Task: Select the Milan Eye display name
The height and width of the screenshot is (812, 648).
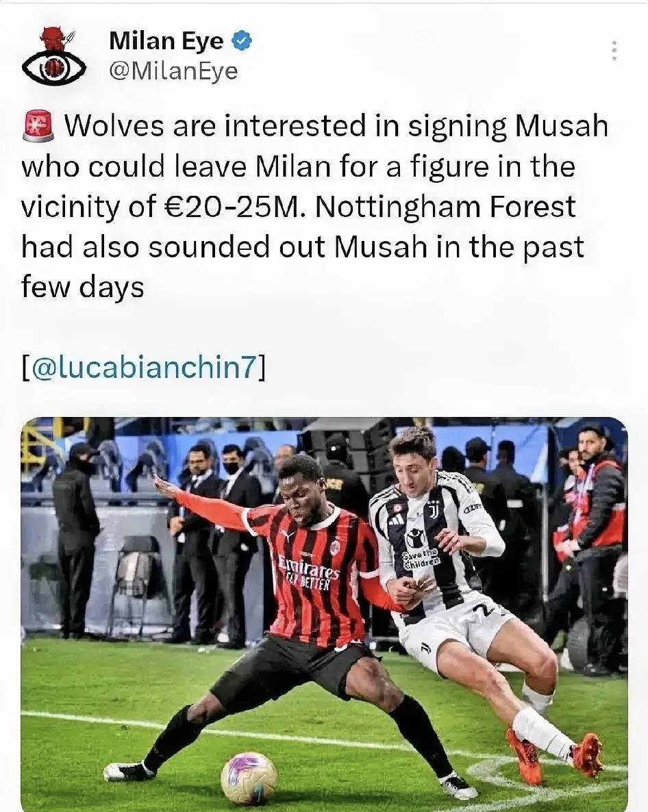Action: pos(166,42)
